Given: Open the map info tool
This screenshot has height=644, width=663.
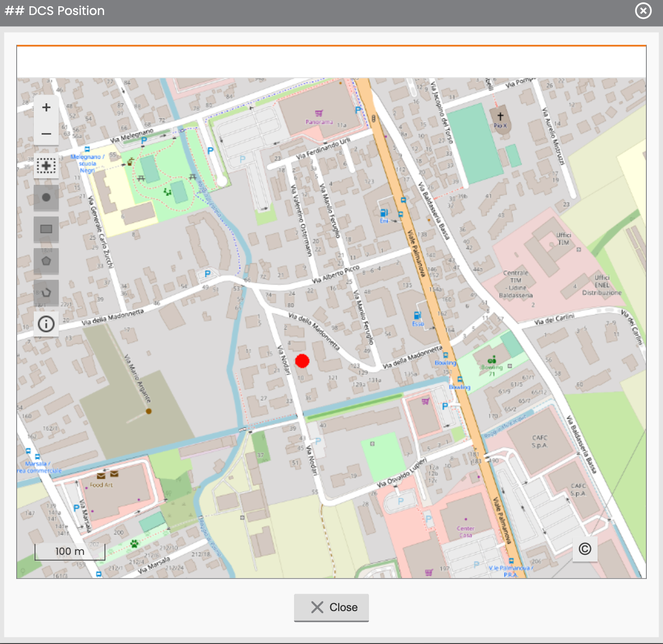Looking at the screenshot, I should point(46,324).
